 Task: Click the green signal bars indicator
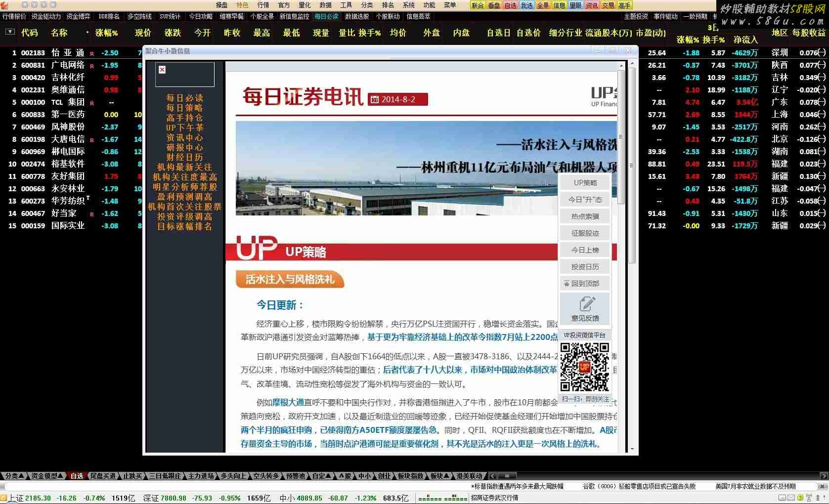point(443,498)
